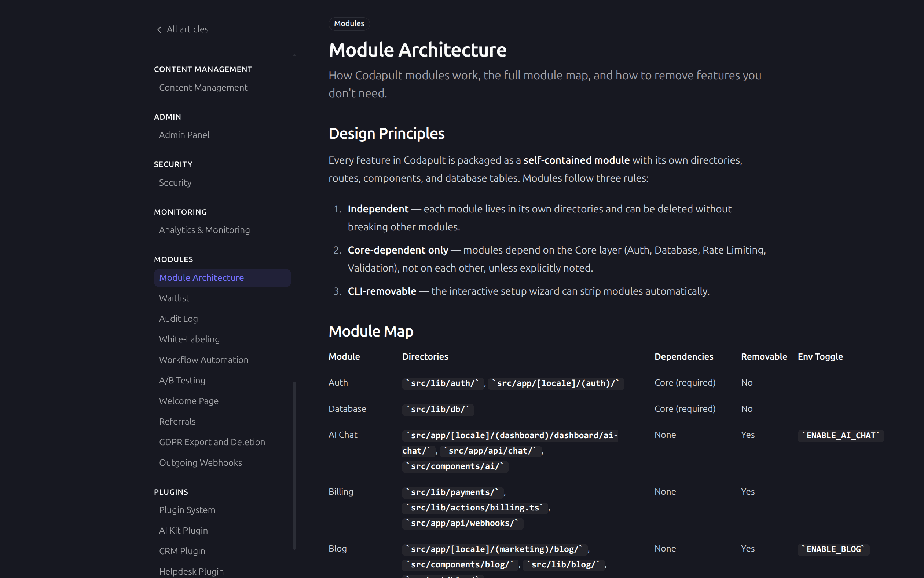Click the src/lib/blog/ code snippet
The width and height of the screenshot is (924, 578).
pyautogui.click(x=563, y=565)
